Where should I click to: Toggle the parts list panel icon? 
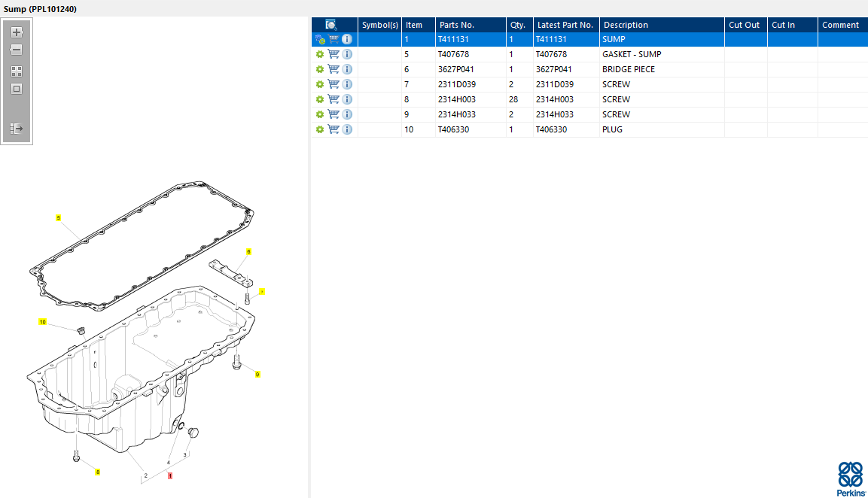pyautogui.click(x=17, y=129)
